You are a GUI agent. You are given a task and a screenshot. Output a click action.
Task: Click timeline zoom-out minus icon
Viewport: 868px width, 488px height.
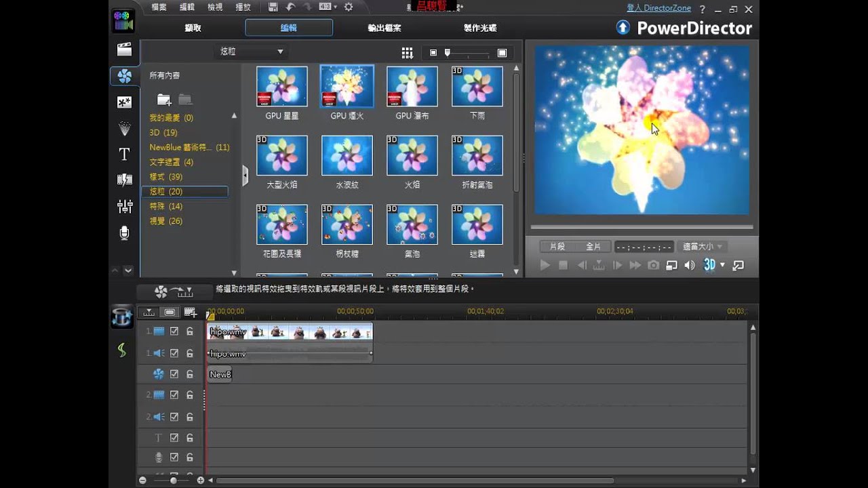click(142, 480)
